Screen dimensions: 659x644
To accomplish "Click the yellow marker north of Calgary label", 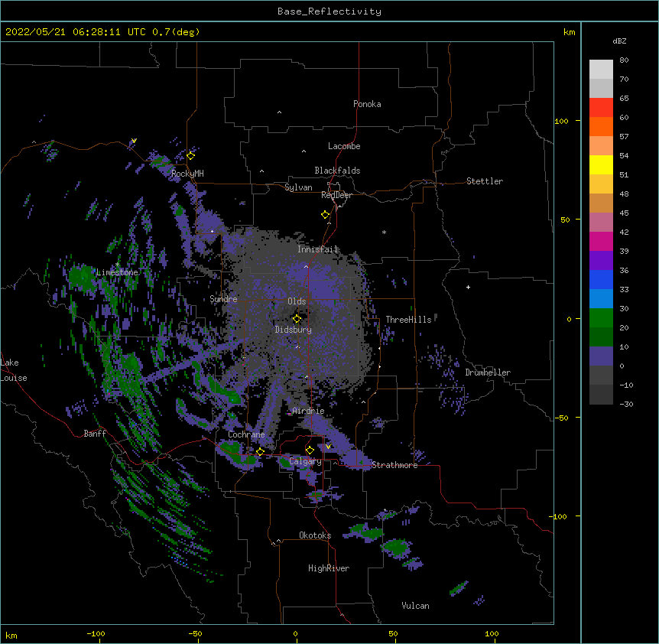I will click(310, 450).
